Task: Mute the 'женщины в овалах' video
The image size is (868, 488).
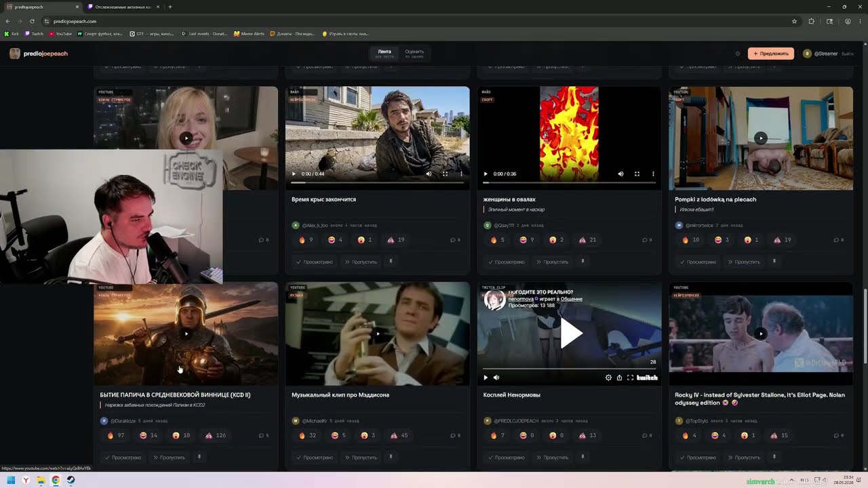Action: tap(620, 174)
